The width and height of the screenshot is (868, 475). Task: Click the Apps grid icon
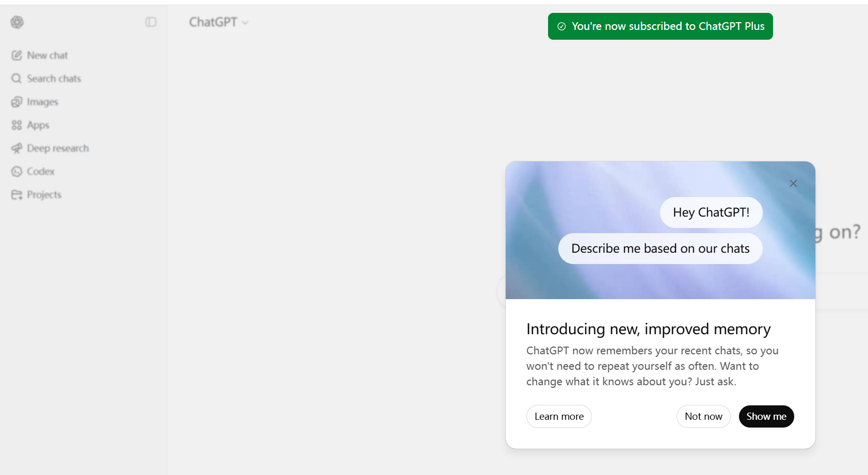[17, 125]
